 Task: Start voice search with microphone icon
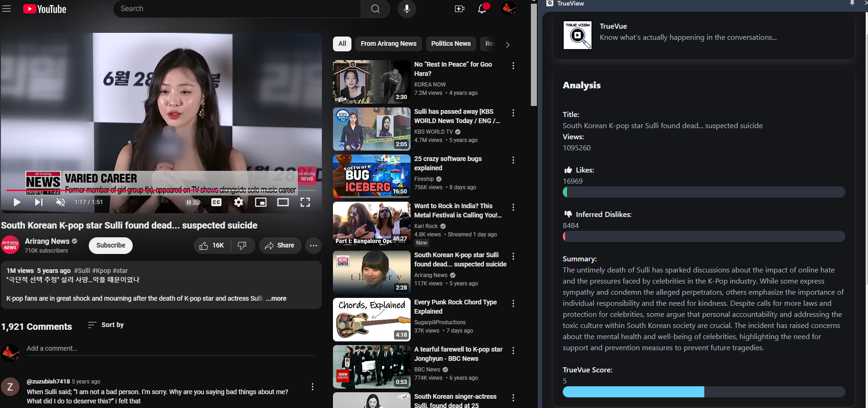pos(407,9)
